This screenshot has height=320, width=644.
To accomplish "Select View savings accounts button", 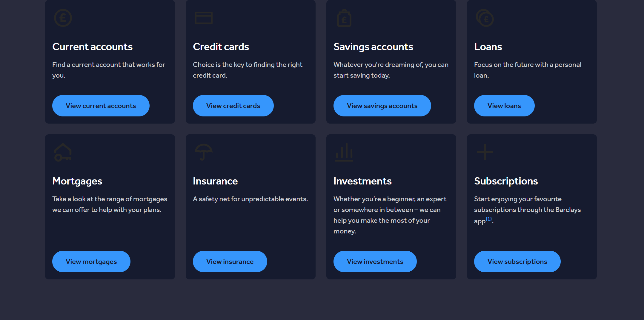I will coord(382,106).
